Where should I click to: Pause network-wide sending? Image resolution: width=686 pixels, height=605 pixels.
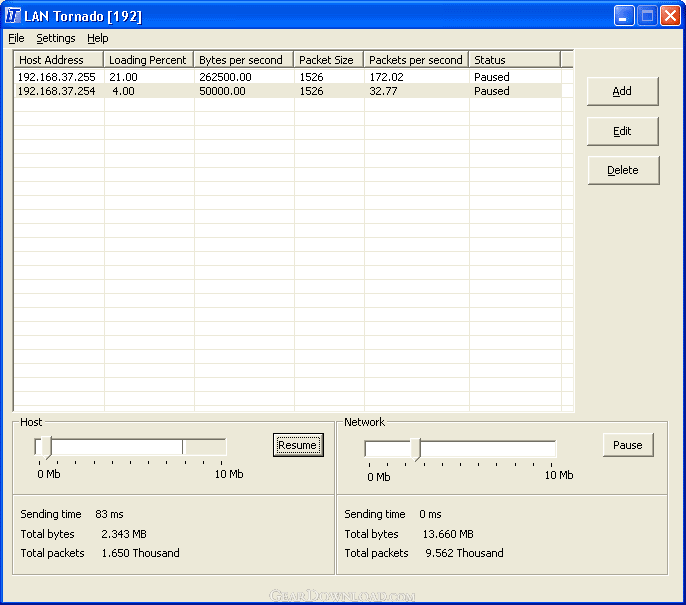coord(628,445)
